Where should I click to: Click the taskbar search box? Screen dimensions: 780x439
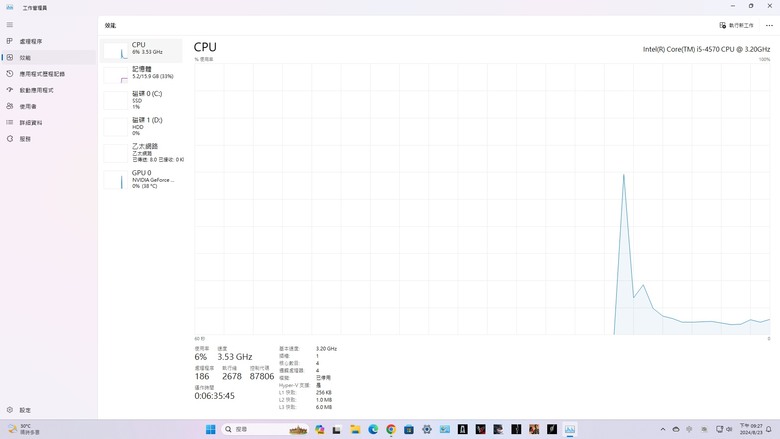click(265, 429)
